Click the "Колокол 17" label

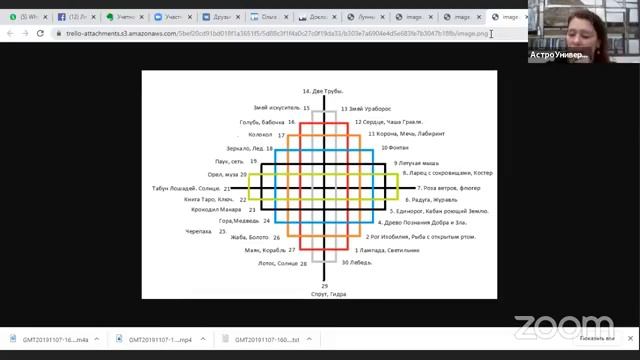[x=266, y=135]
